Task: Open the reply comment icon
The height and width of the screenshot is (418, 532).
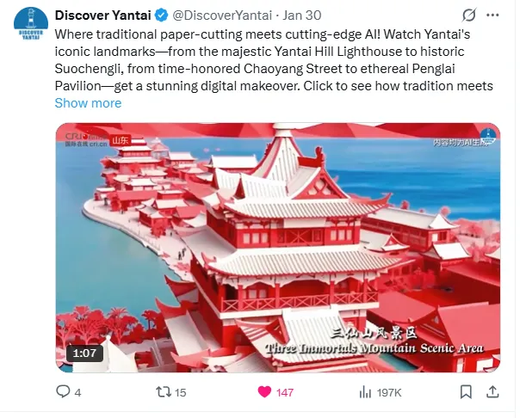Action: [x=63, y=391]
